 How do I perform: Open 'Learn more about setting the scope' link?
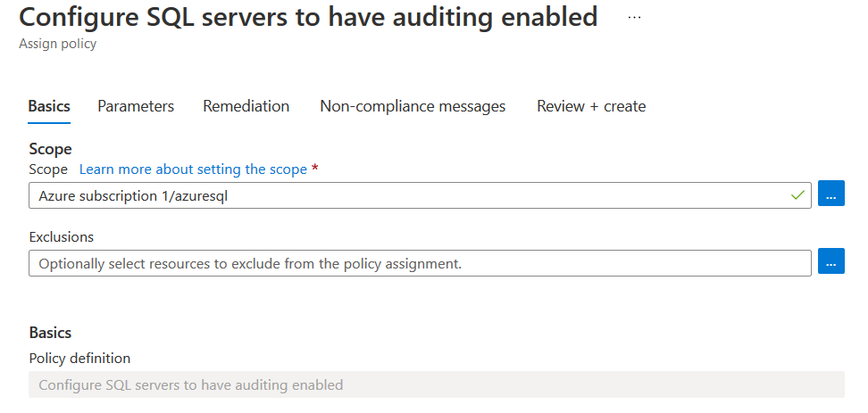[193, 169]
